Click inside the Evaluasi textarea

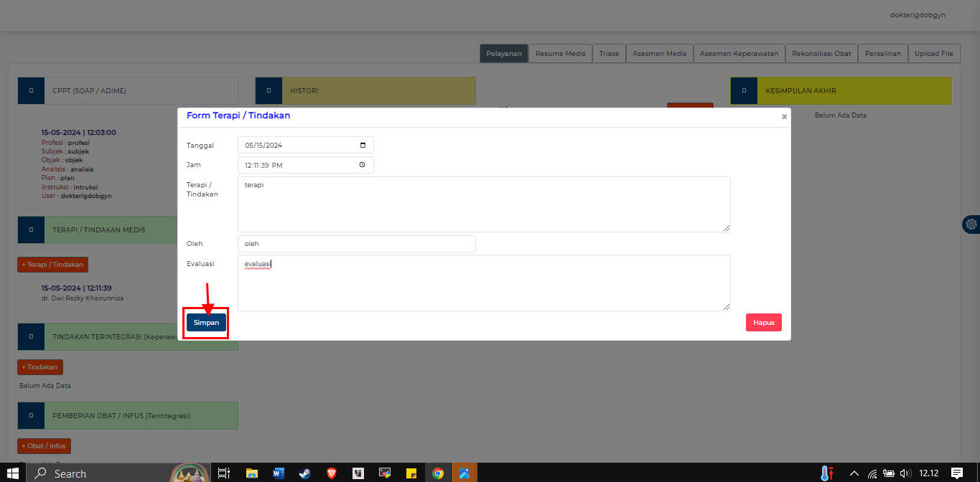tap(483, 283)
